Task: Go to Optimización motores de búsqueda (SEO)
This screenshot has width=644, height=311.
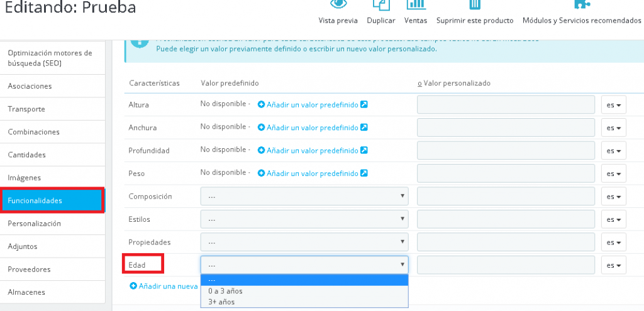Action: (x=50, y=58)
